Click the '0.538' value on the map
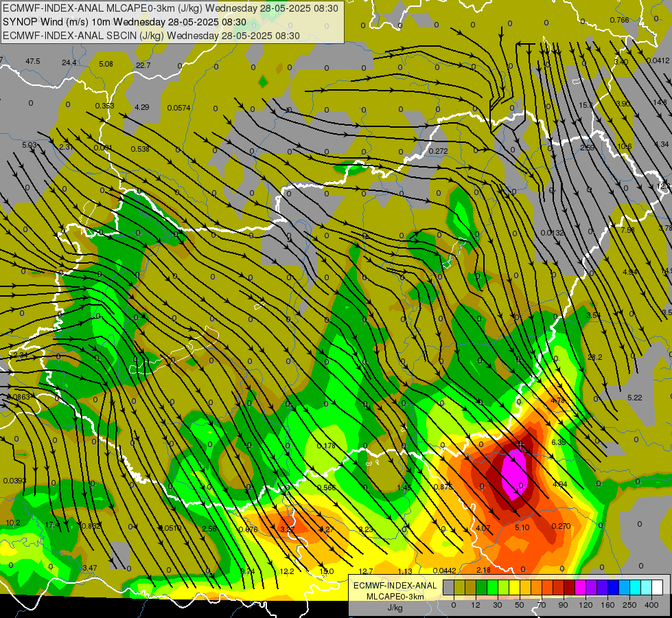This screenshot has height=618, width=672. tap(140, 149)
